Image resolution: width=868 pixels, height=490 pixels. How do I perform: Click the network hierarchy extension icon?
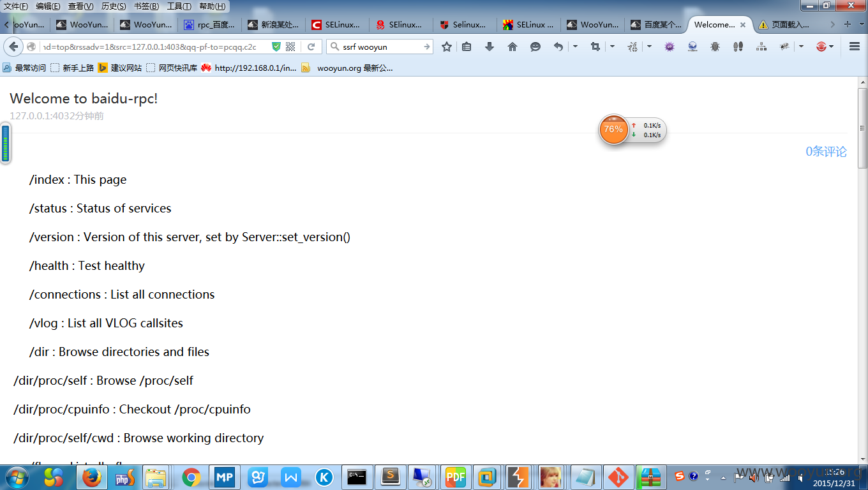[x=761, y=47]
